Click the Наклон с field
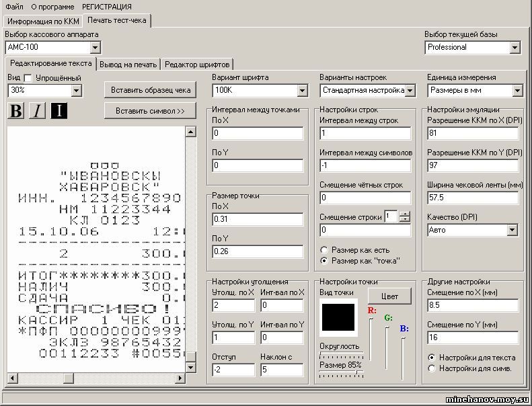Image resolution: width=532 pixels, height=406 pixels. click(x=282, y=370)
